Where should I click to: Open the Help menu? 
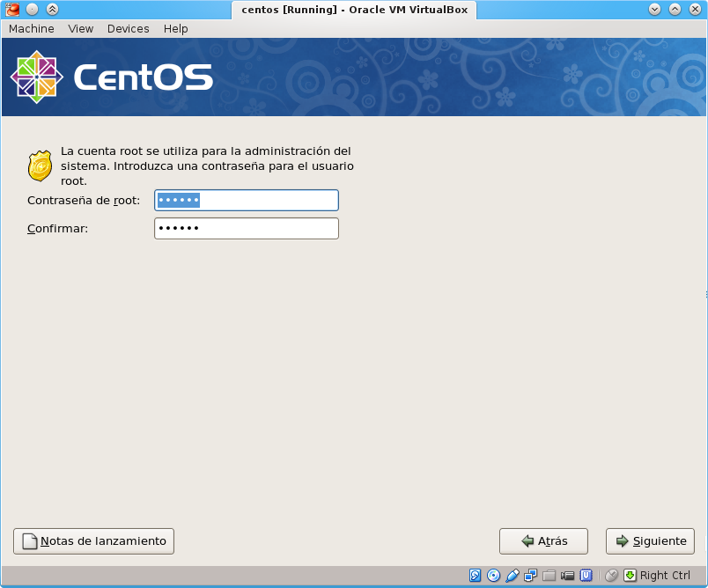tap(175, 28)
